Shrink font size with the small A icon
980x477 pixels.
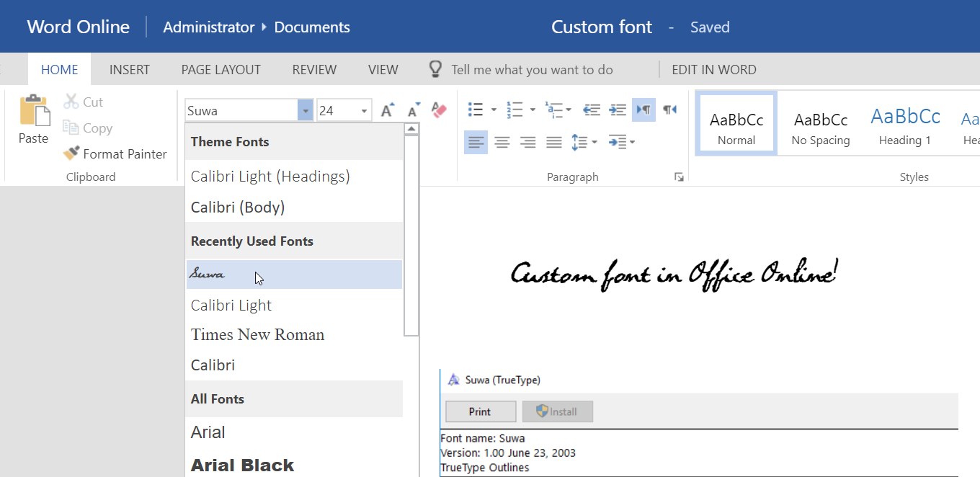click(x=414, y=110)
